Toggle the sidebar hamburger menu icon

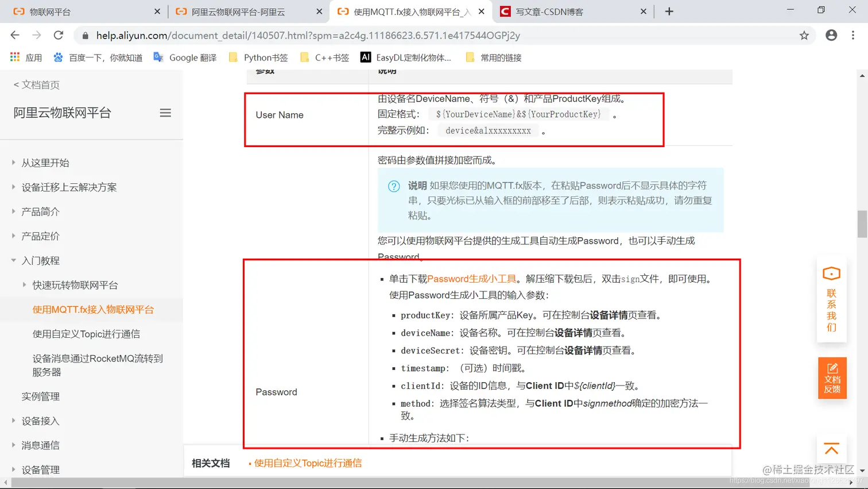point(165,113)
